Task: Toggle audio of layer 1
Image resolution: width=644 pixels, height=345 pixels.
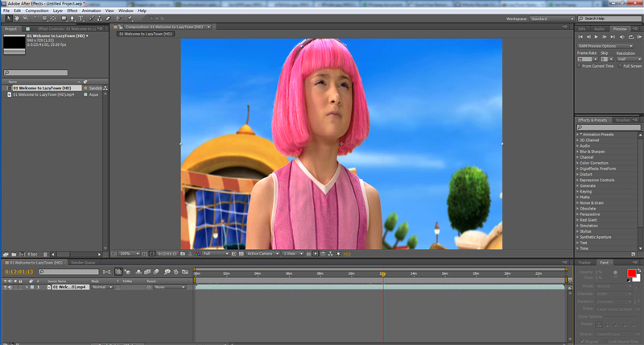Action: (10, 287)
